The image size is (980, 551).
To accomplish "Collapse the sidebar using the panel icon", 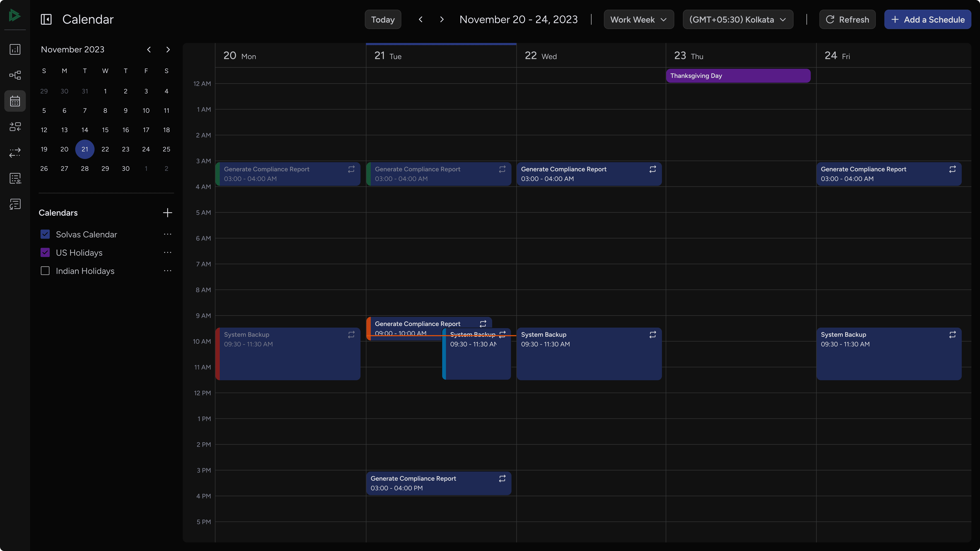I will click(x=46, y=19).
